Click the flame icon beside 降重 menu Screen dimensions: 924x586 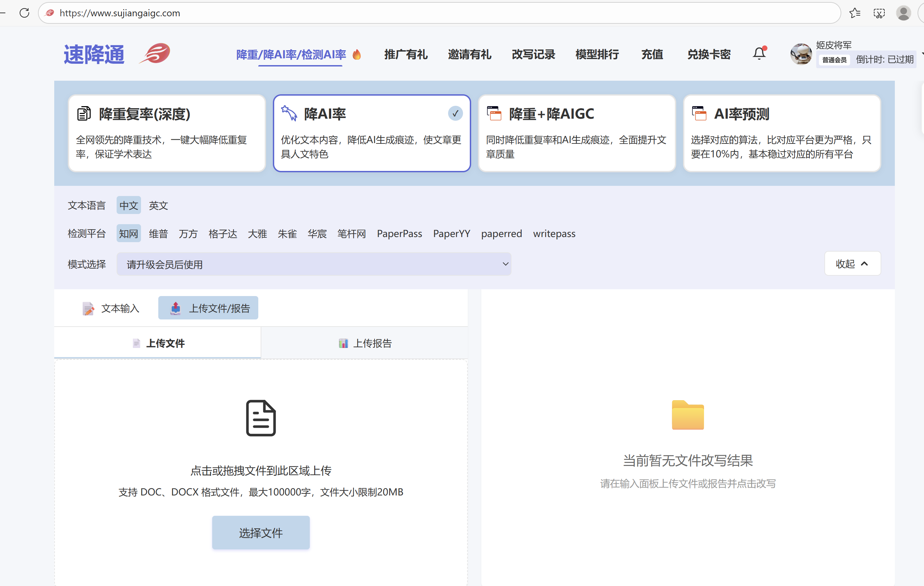[357, 55]
